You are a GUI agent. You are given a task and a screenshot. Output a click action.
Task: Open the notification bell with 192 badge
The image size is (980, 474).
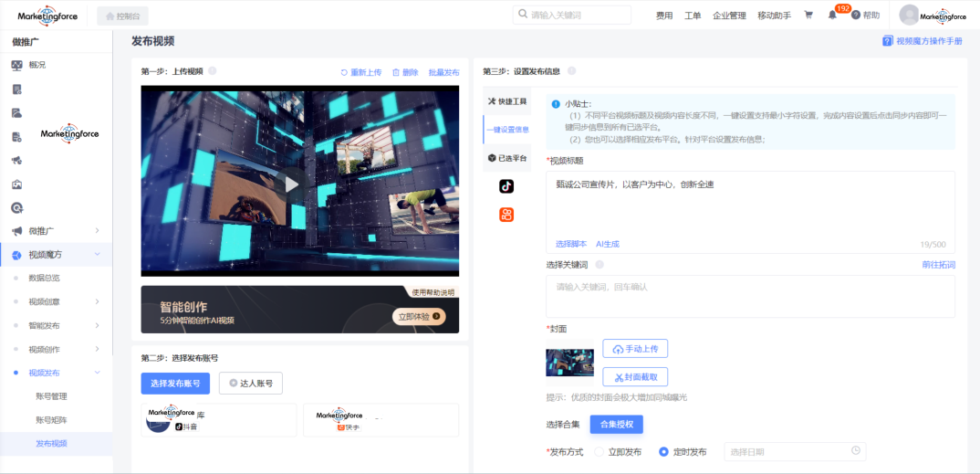point(832,16)
